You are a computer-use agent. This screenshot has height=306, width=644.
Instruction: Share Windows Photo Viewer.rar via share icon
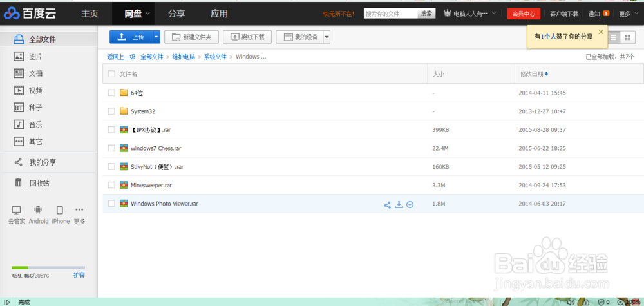[387, 205]
